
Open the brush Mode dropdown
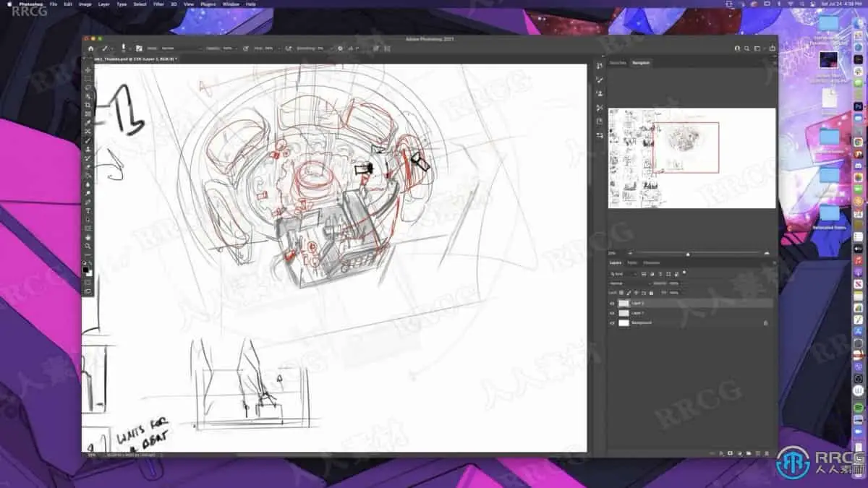coord(182,48)
